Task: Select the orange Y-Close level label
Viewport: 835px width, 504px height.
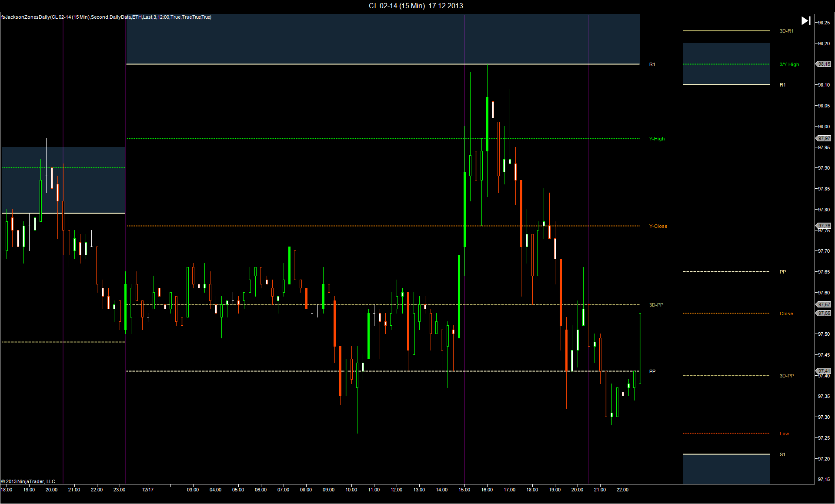Action: click(x=658, y=226)
